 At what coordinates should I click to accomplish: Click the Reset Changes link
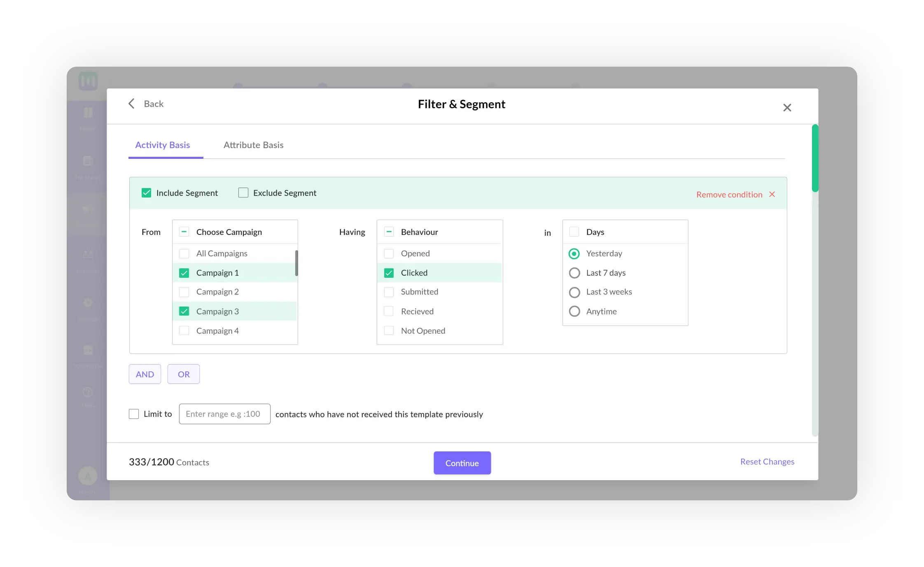tap(767, 462)
